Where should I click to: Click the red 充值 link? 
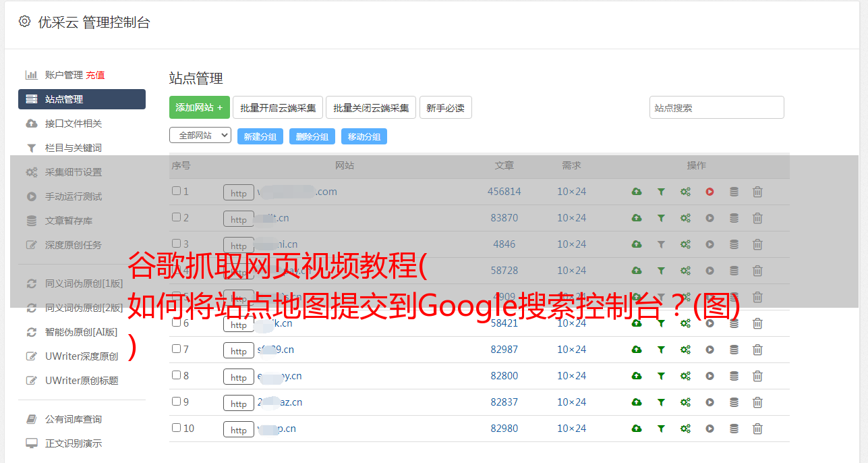coord(95,75)
